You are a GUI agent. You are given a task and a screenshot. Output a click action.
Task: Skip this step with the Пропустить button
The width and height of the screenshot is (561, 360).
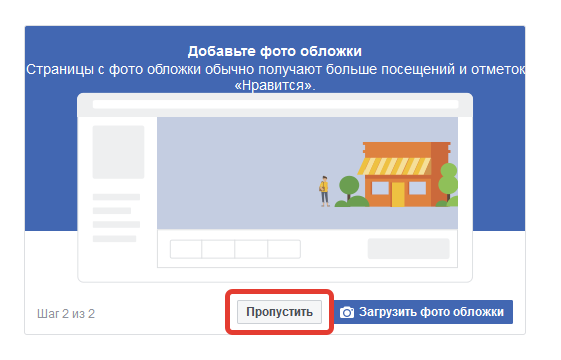pos(279,312)
